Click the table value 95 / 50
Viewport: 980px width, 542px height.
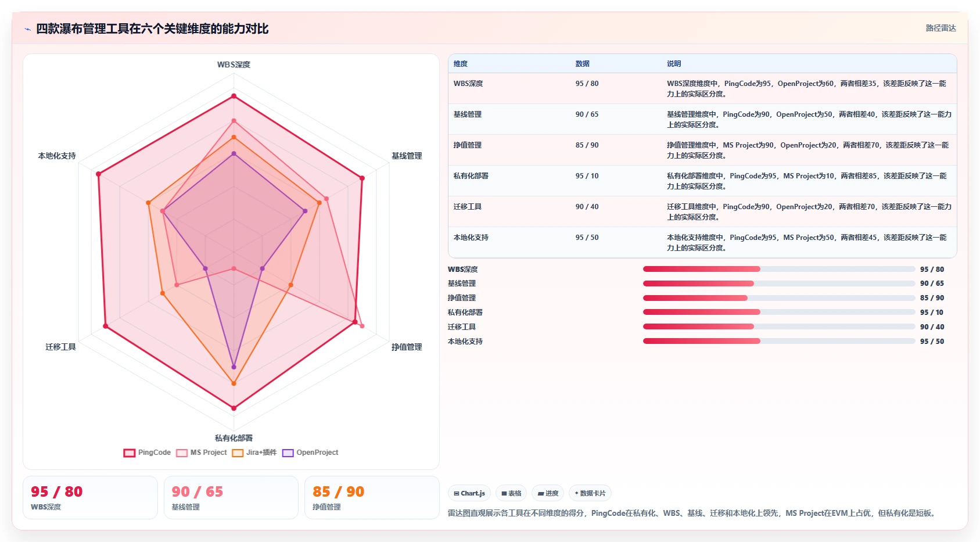click(x=587, y=238)
